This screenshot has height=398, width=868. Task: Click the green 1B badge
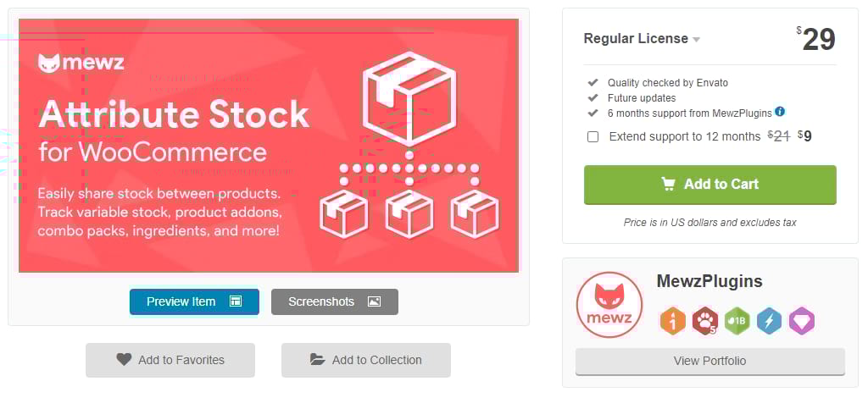737,321
